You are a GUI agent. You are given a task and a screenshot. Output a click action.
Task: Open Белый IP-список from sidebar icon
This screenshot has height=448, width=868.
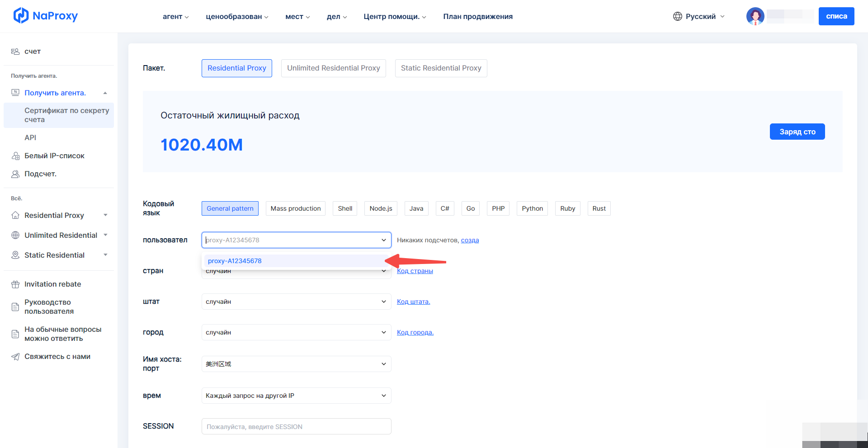click(15, 156)
